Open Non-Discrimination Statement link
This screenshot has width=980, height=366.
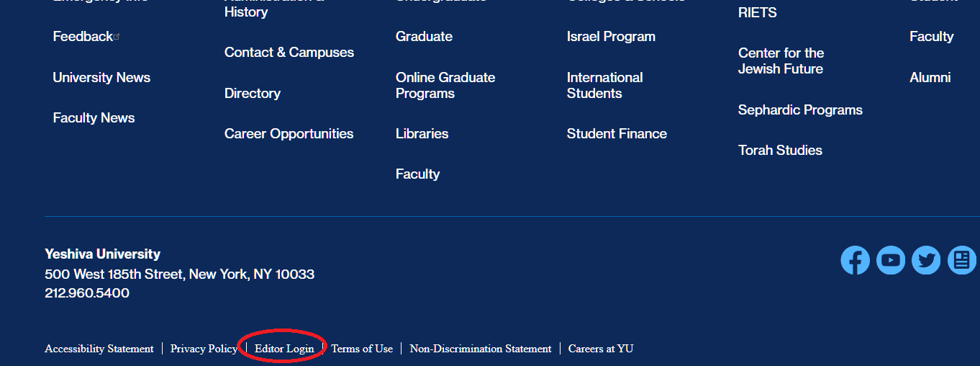(x=481, y=349)
